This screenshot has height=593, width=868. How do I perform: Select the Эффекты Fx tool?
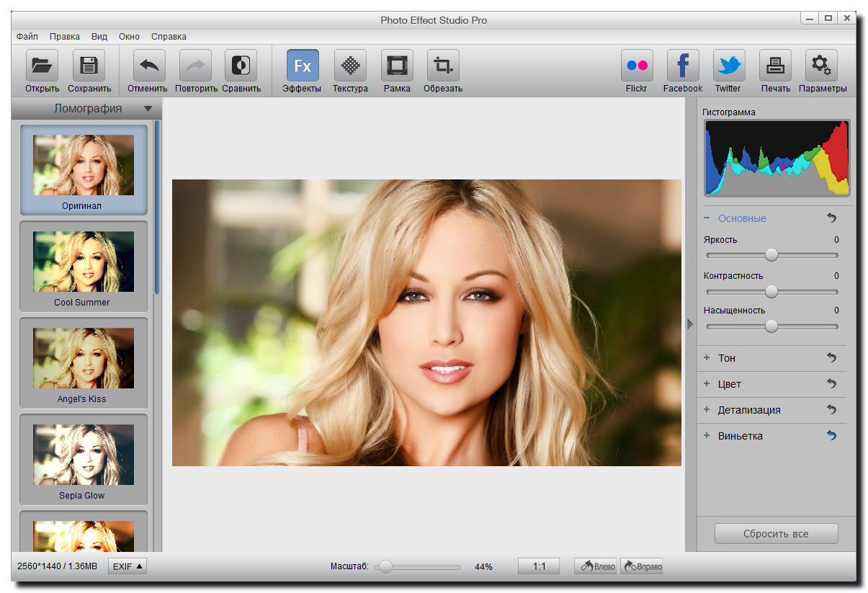pos(303,66)
